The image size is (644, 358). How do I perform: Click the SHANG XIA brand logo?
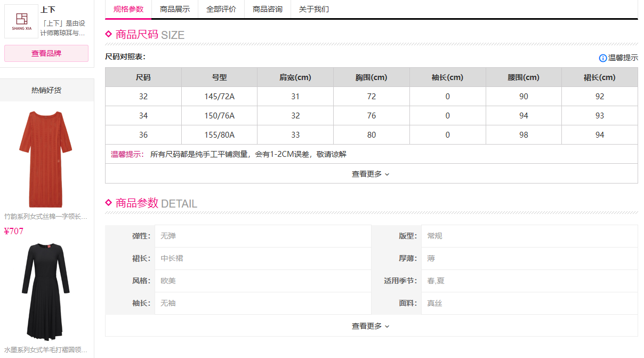click(21, 21)
